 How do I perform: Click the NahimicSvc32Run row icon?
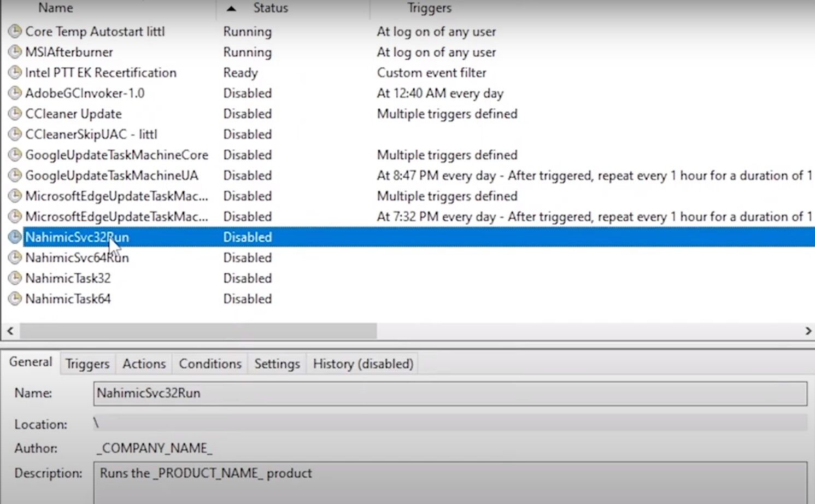click(15, 237)
